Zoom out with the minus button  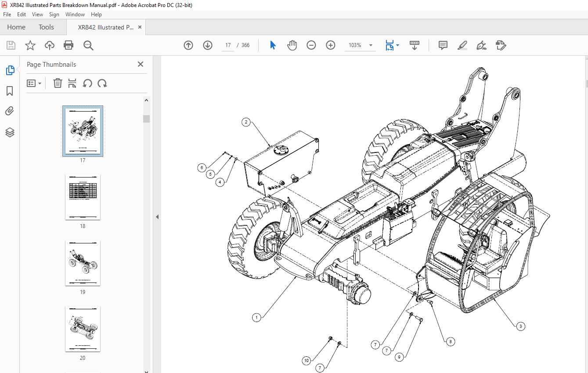pyautogui.click(x=311, y=45)
